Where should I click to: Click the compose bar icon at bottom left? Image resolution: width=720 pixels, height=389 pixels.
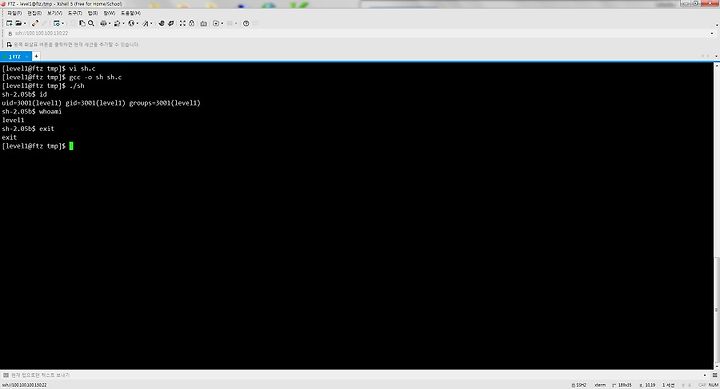[x=6, y=375]
